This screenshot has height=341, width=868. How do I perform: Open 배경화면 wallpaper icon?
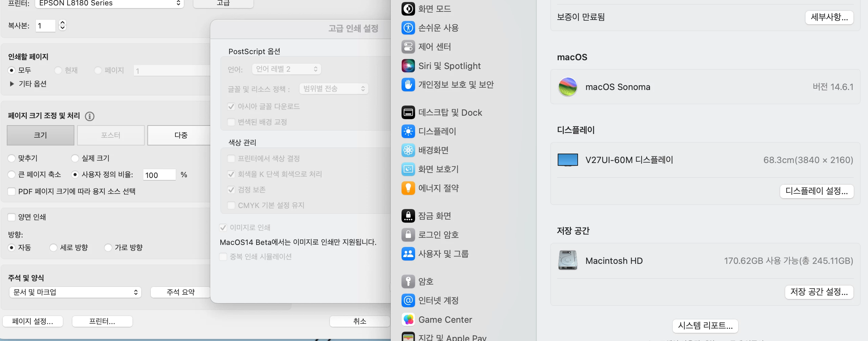[408, 150]
